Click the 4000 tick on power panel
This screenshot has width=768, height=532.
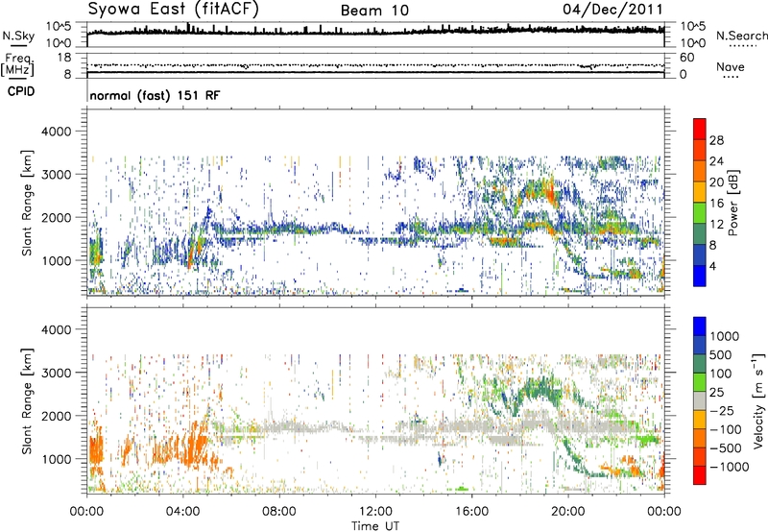coord(56,132)
